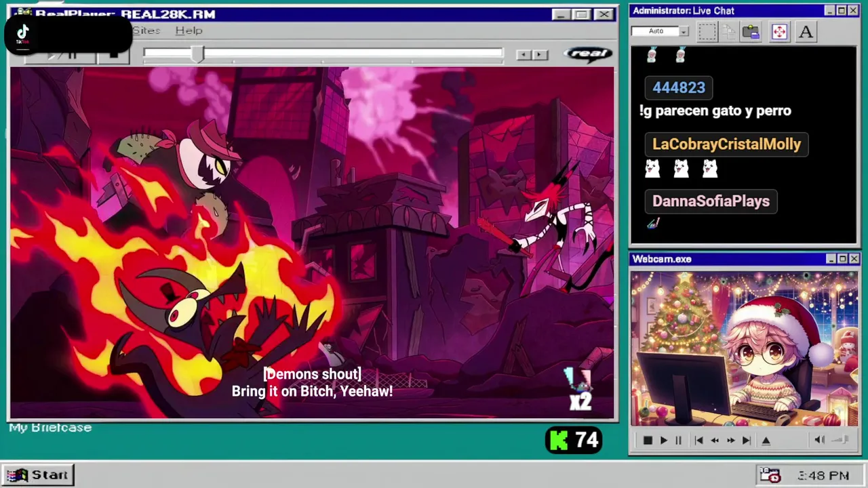Click the Webcam.exe avatar image
This screenshot has width=868, height=488.
(744, 349)
